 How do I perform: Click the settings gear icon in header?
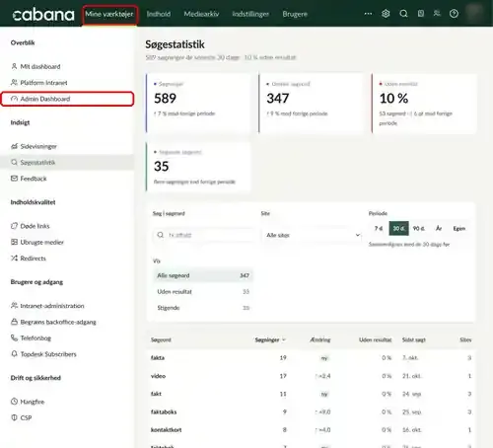386,14
